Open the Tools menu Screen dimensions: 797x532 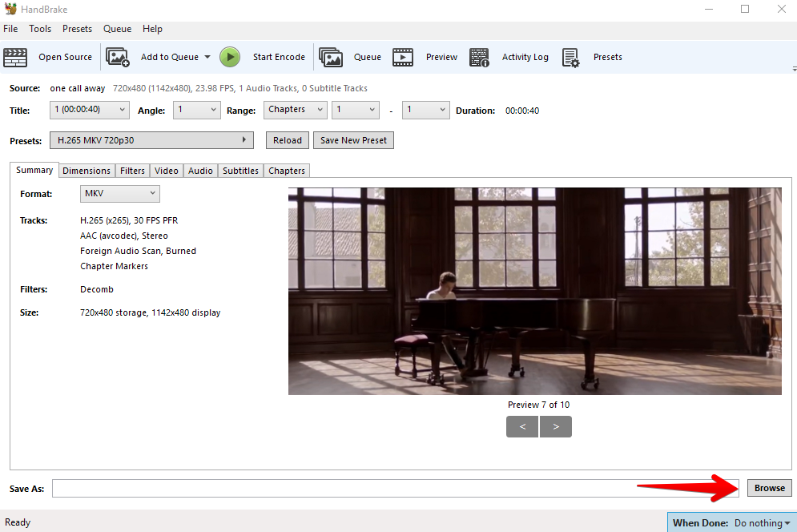coord(40,29)
